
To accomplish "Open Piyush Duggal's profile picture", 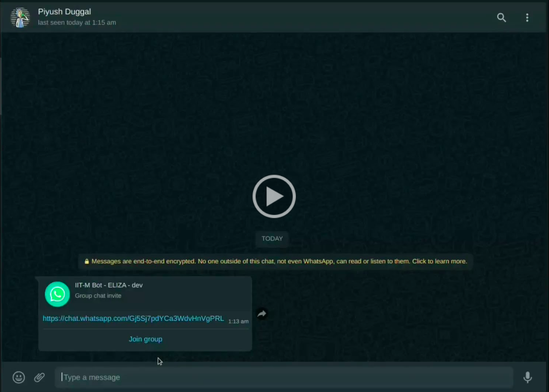I will coord(20,17).
